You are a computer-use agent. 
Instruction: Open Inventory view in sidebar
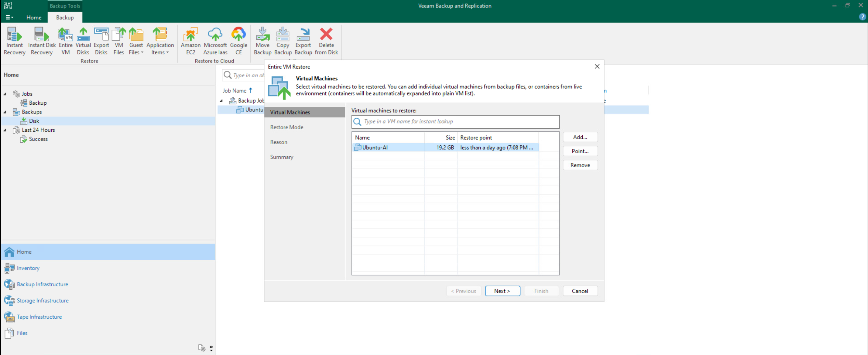(28, 268)
